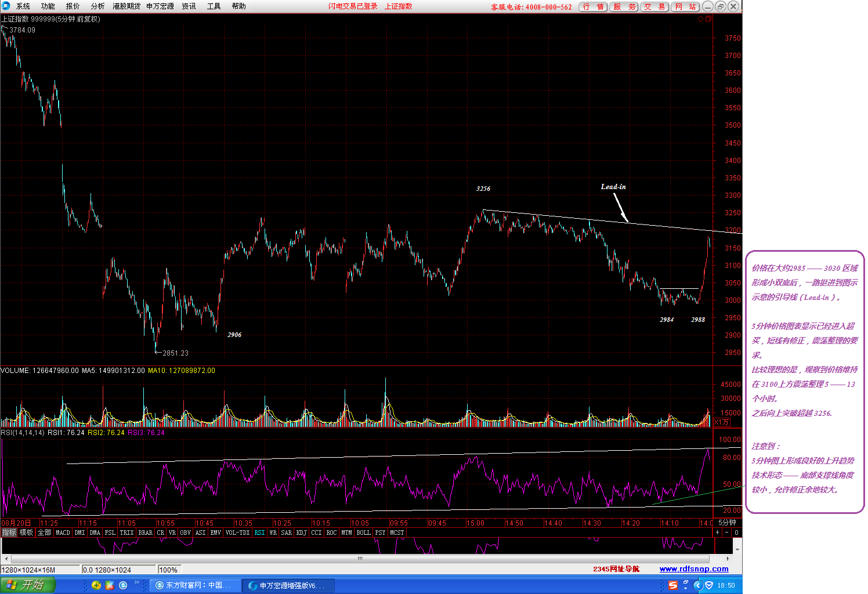Screen dimensions: 868x594
Task: Open the 帮助 menu
Action: point(239,6)
